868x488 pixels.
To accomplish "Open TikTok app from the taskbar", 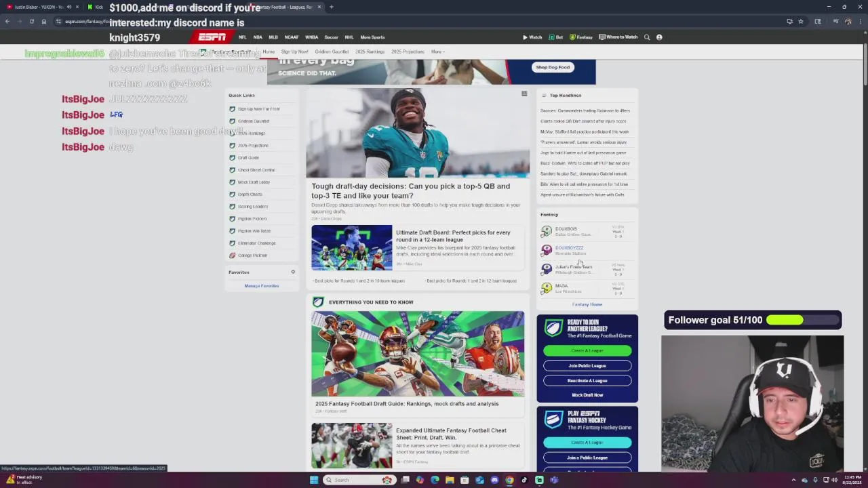I will point(524,480).
